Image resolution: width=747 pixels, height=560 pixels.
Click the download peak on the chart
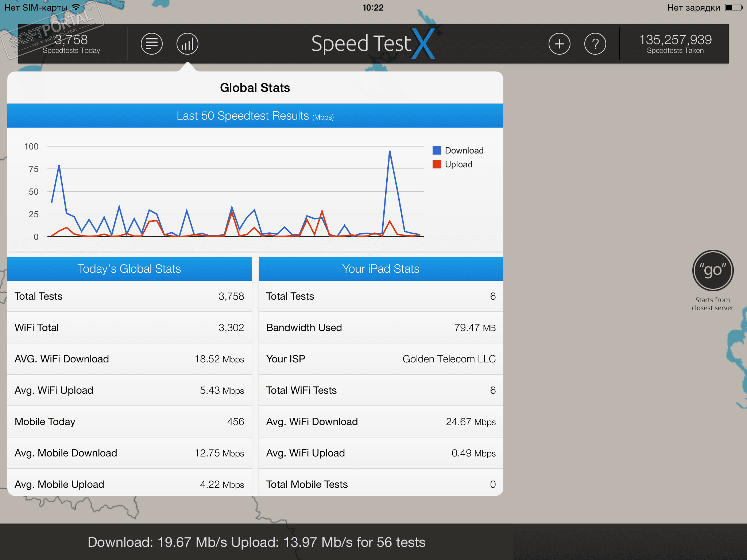(x=390, y=152)
